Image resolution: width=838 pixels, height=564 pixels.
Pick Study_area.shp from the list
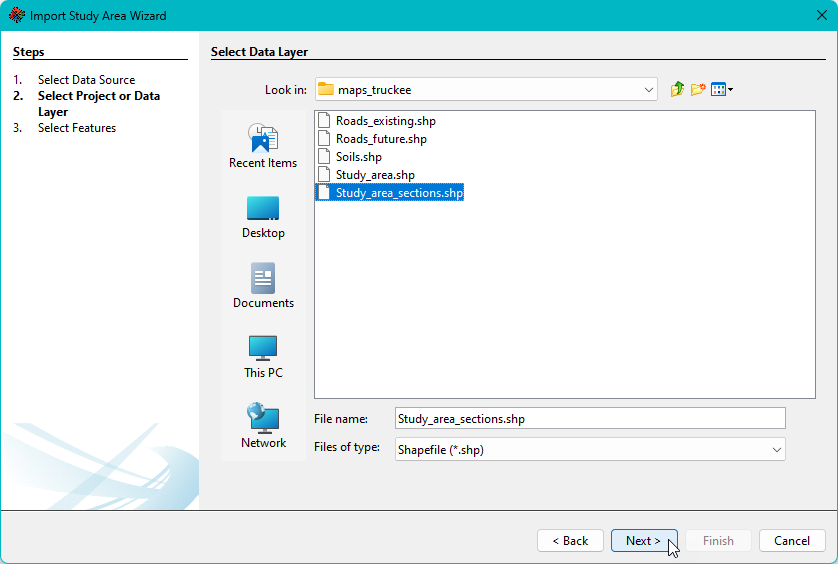(x=374, y=175)
